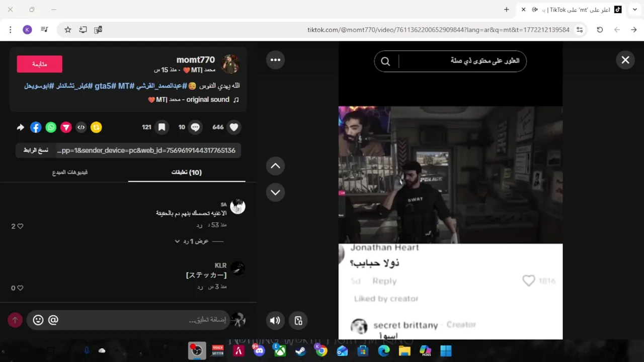Switch to the creator videos tab
The height and width of the screenshot is (362, 644).
point(70,172)
